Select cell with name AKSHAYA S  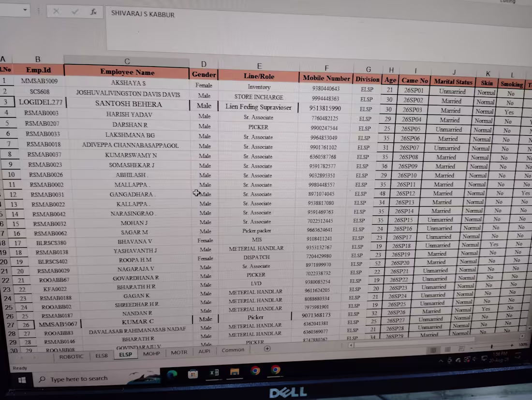click(x=128, y=83)
